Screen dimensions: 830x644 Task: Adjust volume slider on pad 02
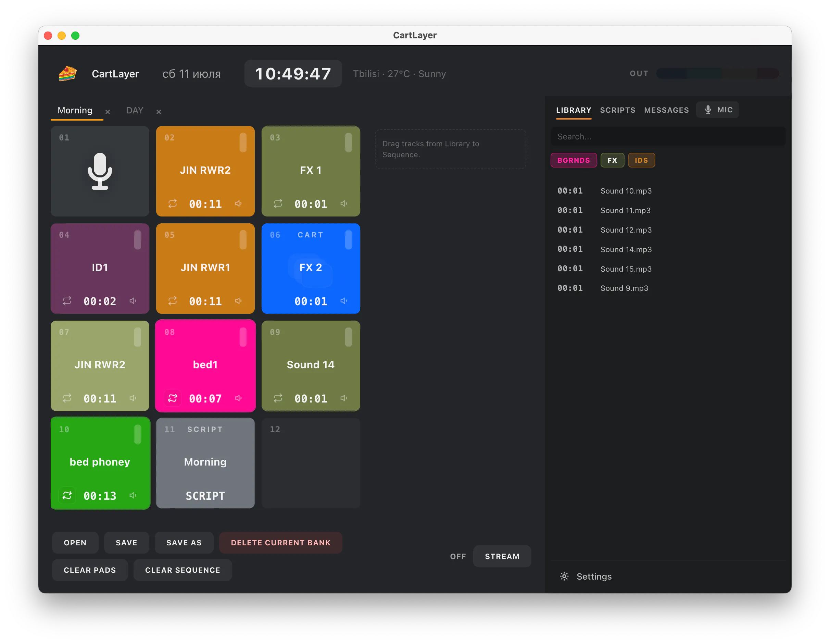(x=243, y=143)
